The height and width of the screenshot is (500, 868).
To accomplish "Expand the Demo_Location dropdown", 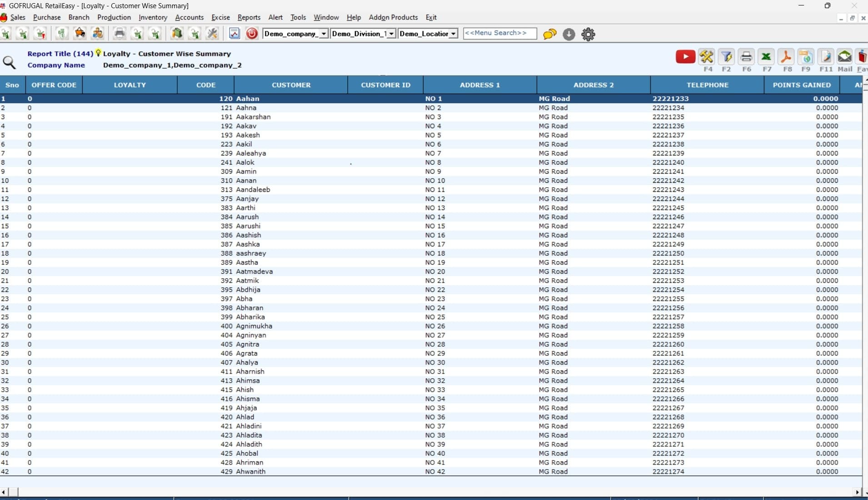I will 453,34.
